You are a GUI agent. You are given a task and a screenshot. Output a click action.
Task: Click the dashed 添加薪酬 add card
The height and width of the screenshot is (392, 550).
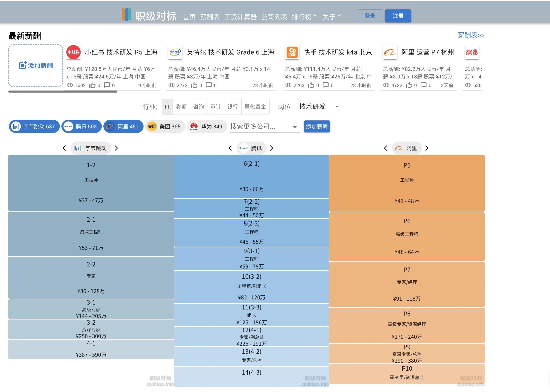[36, 65]
